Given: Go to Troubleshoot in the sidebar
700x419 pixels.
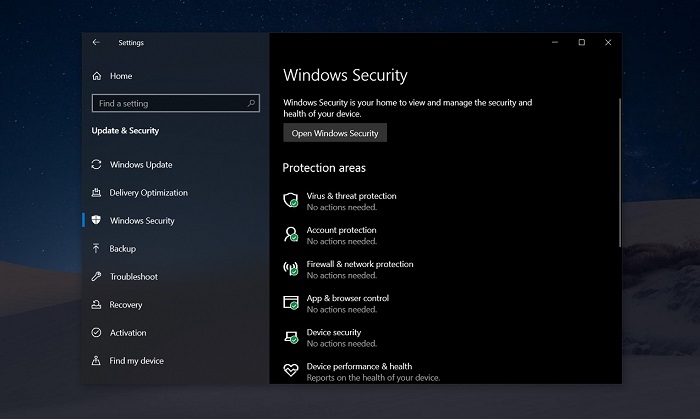Looking at the screenshot, I should pyautogui.click(x=133, y=277).
